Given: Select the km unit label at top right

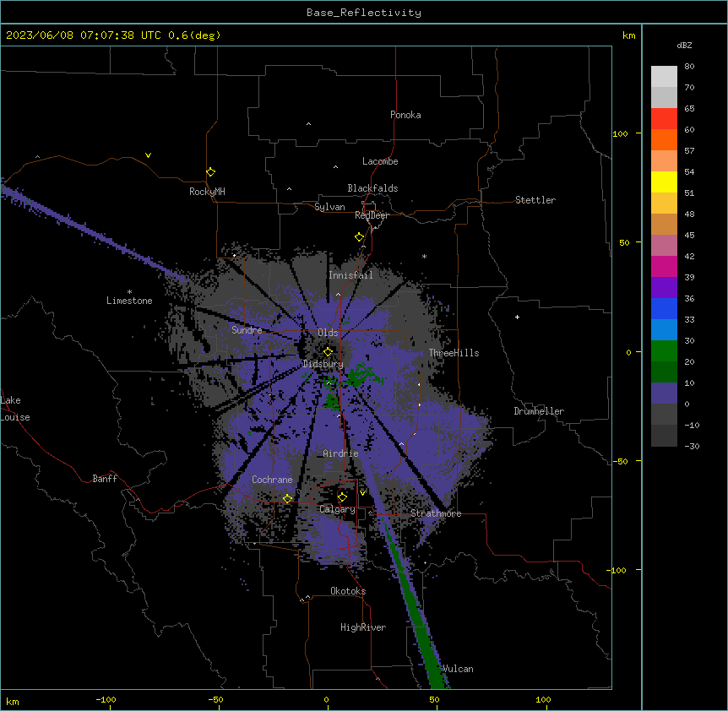Looking at the screenshot, I should click(x=629, y=35).
